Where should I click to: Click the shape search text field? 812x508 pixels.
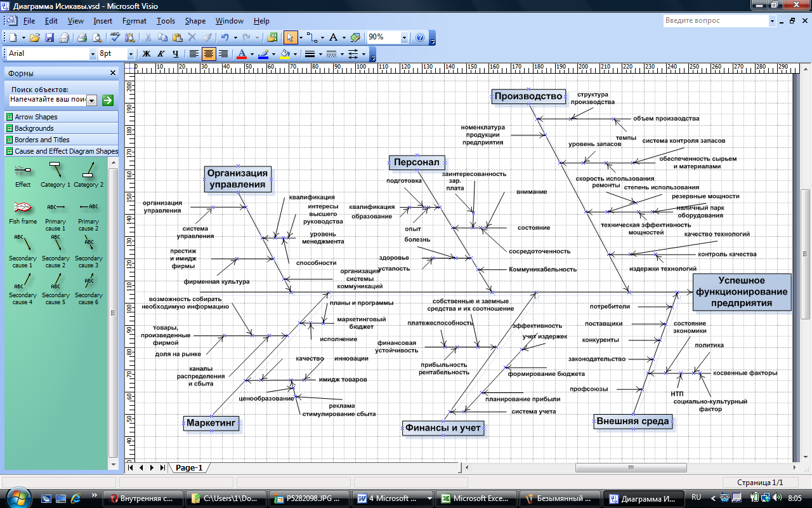click(x=48, y=100)
